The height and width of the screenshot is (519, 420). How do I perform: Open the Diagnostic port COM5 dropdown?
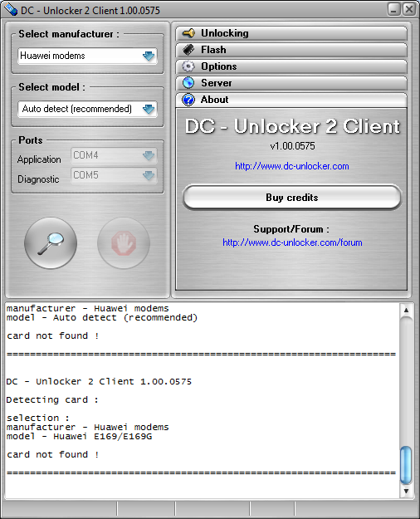pos(114,175)
